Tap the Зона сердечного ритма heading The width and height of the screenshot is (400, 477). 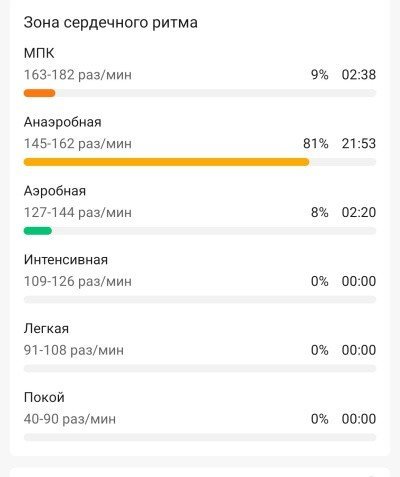point(110,23)
